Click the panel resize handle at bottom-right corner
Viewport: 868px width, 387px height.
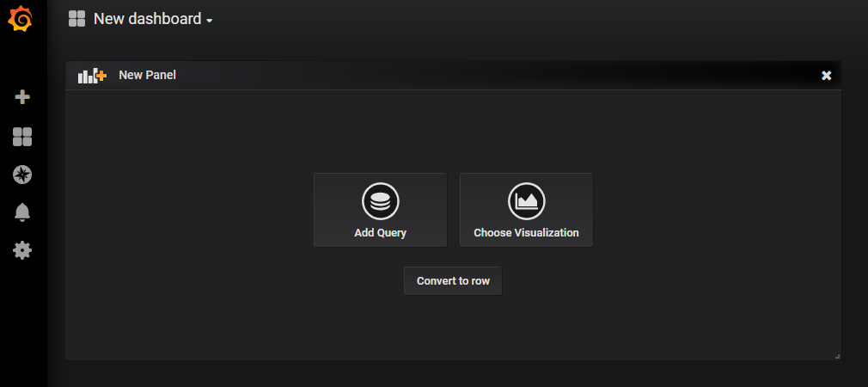(x=837, y=356)
